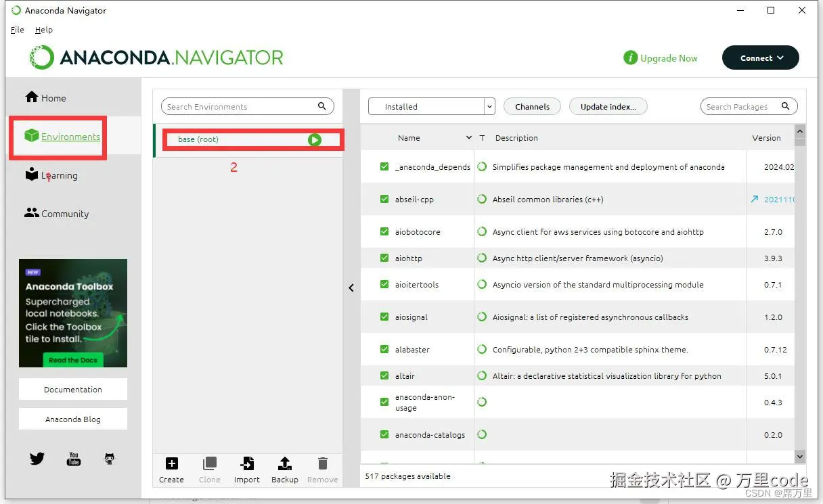Remove the selected environment
This screenshot has width=823, height=504.
point(322,470)
